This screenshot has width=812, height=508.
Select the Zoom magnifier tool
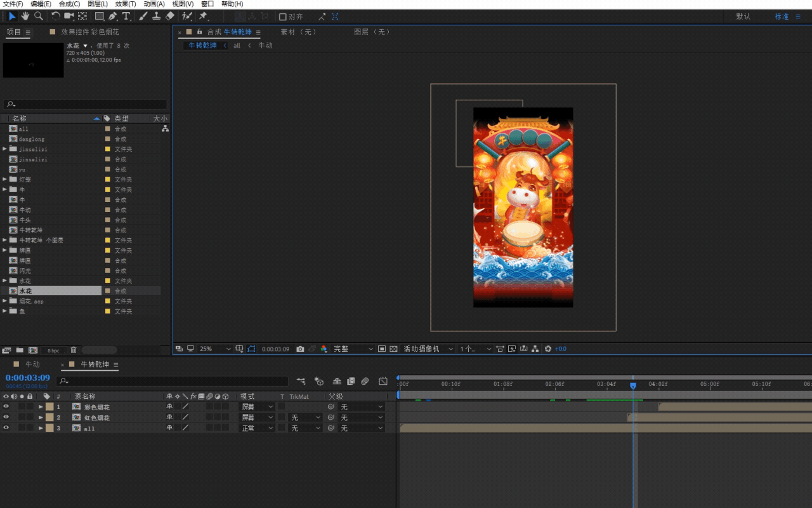click(x=39, y=17)
